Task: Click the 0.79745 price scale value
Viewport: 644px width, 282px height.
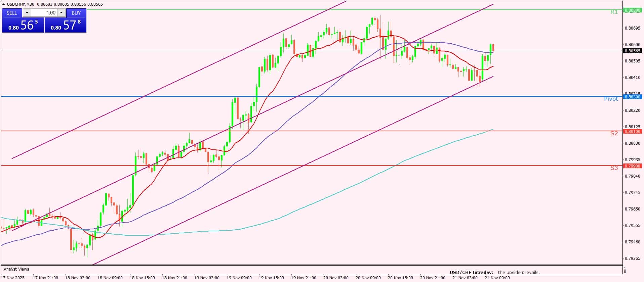Action: [x=632, y=193]
